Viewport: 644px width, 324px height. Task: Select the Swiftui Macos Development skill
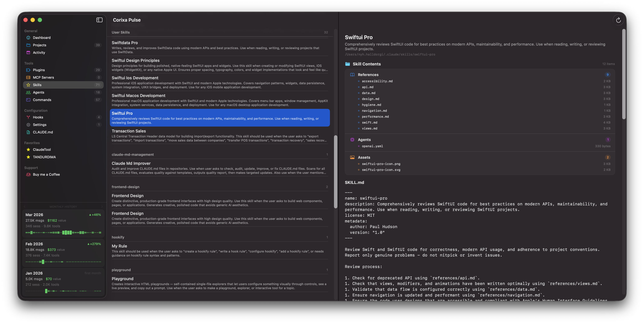tap(220, 100)
